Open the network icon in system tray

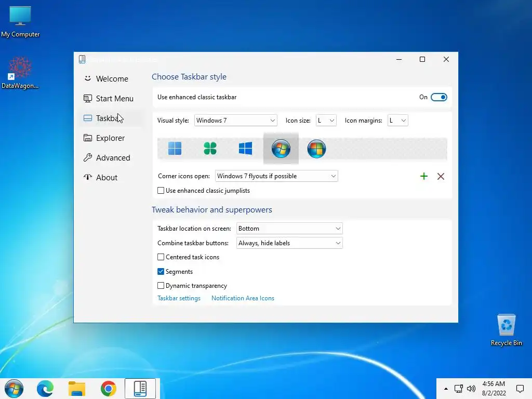[458, 389]
